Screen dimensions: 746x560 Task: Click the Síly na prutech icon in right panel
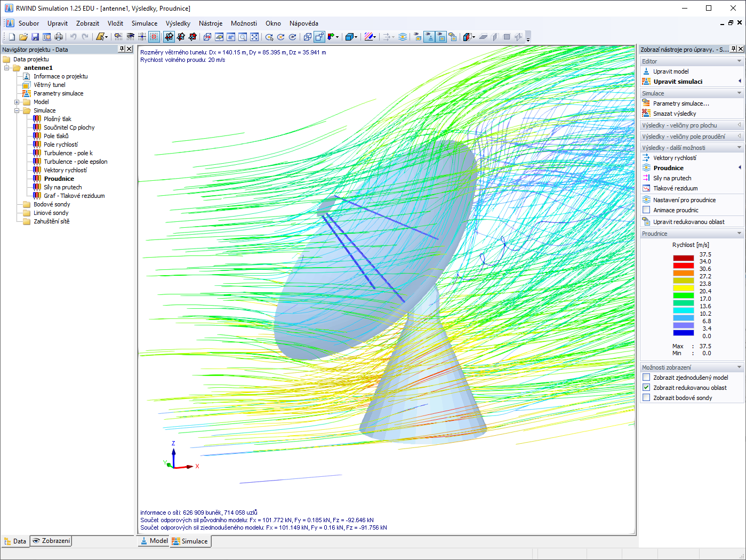tap(646, 178)
